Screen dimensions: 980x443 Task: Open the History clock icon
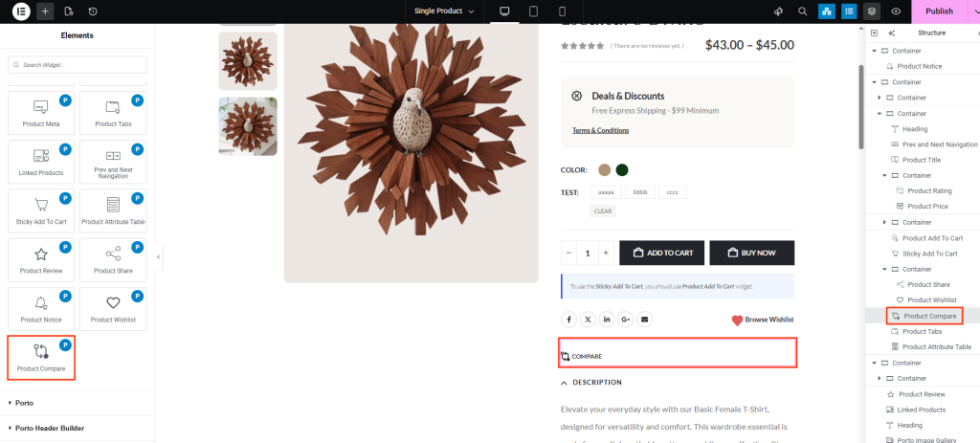[93, 11]
